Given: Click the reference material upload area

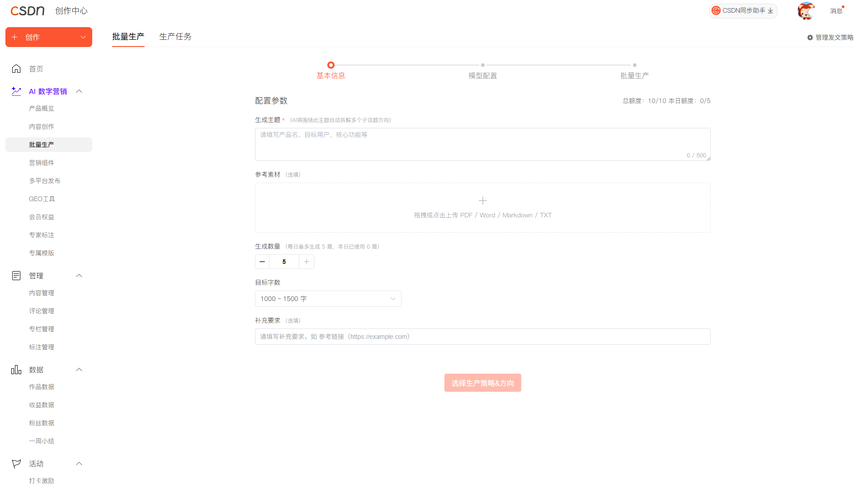Looking at the screenshot, I should pos(483,208).
